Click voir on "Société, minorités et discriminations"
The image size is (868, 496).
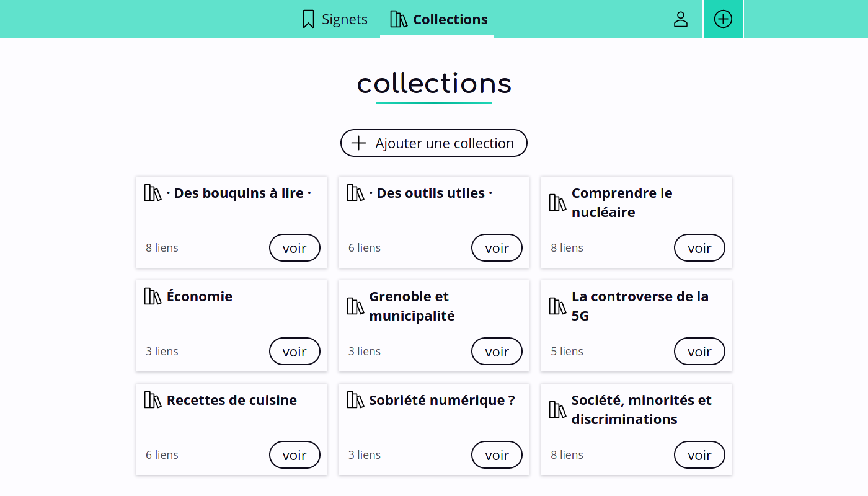699,454
